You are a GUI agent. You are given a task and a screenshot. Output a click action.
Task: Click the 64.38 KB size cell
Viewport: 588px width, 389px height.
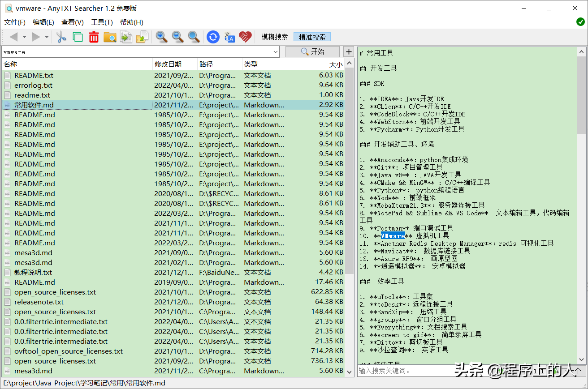click(329, 302)
